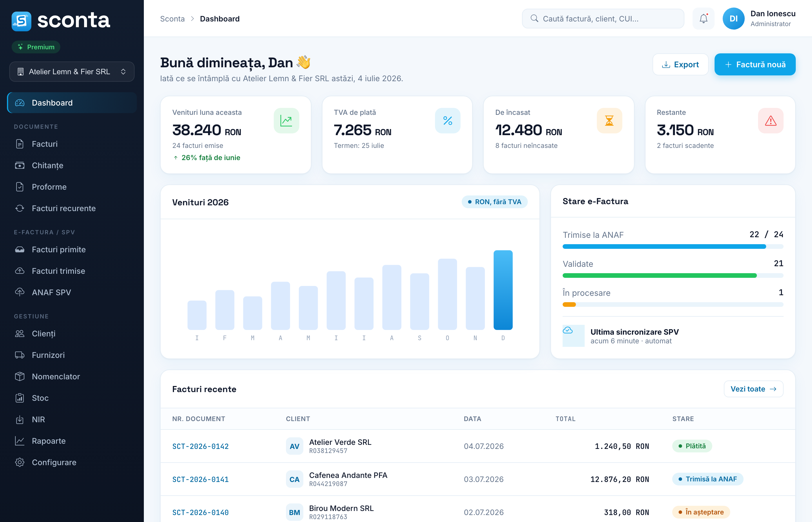Image resolution: width=812 pixels, height=522 pixels.
Task: Click the Facturi primite inbox icon
Action: coord(20,249)
